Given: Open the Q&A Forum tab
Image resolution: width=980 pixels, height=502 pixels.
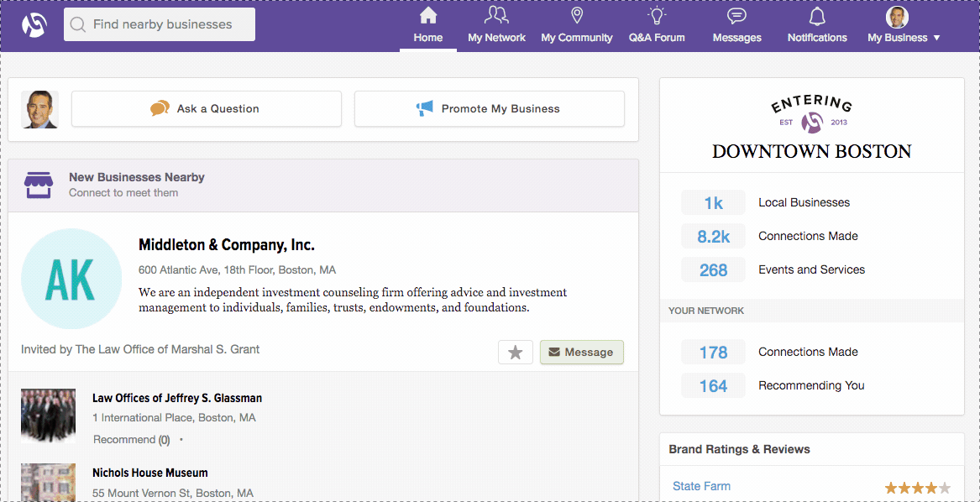Looking at the screenshot, I should point(657,38).
